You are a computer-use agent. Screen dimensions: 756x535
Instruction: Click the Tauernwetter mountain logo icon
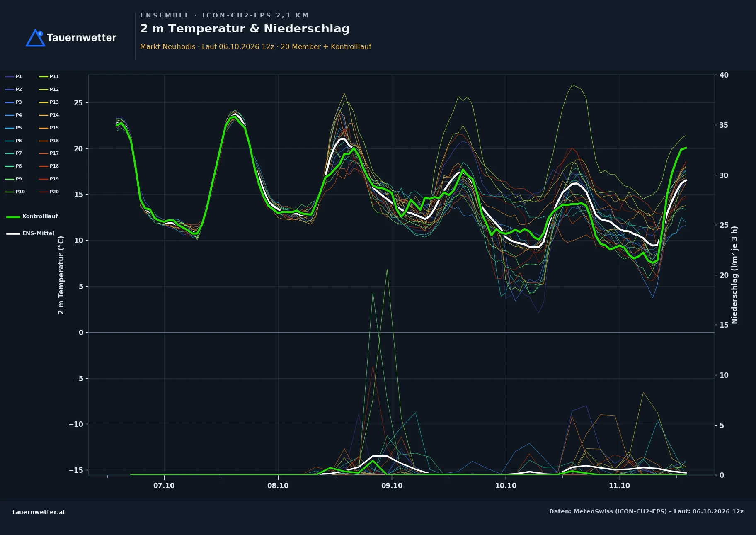35,38
